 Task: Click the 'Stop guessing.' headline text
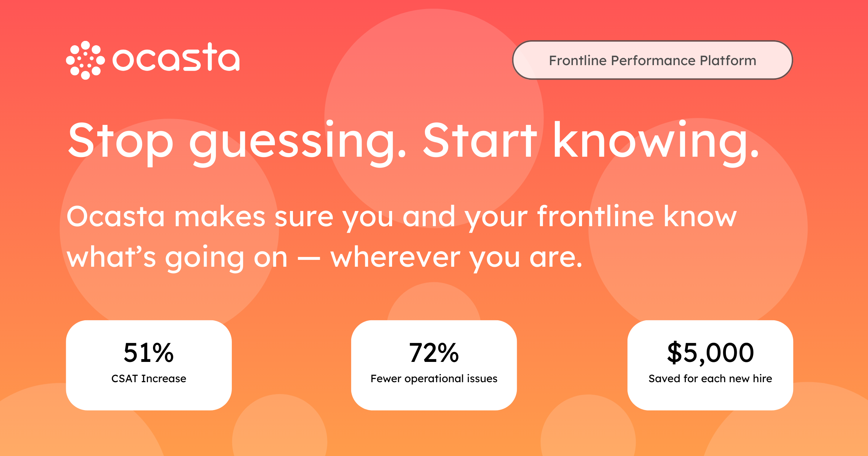click(237, 142)
